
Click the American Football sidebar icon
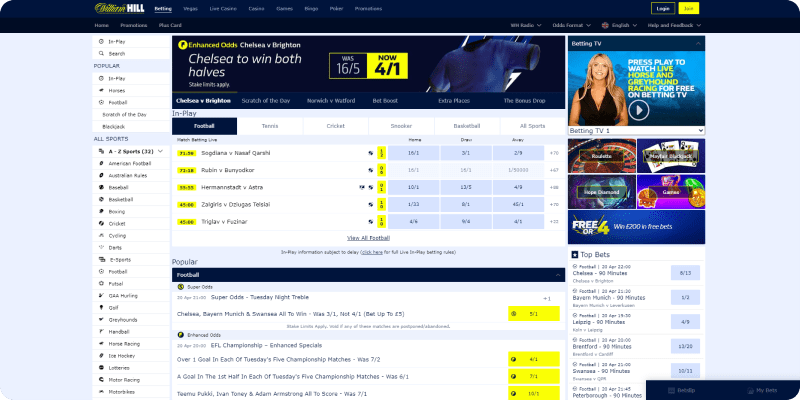tap(101, 163)
